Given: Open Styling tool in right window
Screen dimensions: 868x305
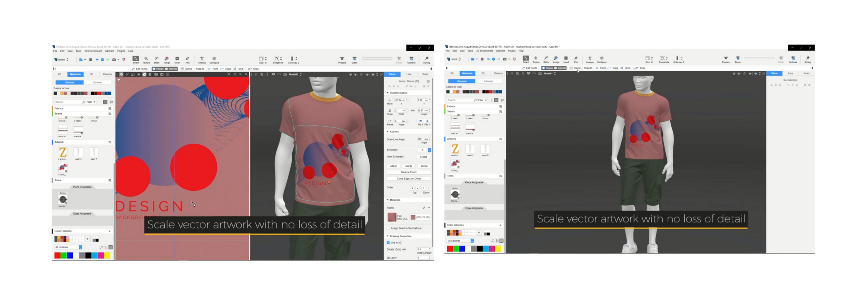Looking at the screenshot, I should 807,59.
